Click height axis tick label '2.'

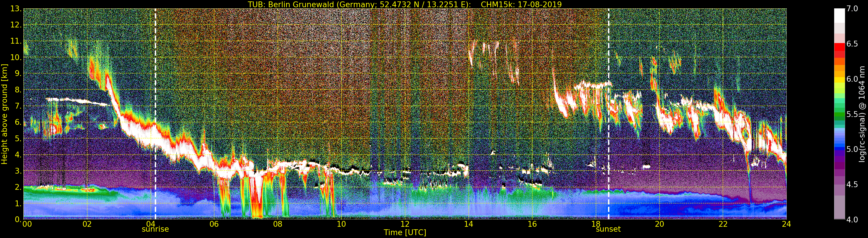tap(18, 187)
